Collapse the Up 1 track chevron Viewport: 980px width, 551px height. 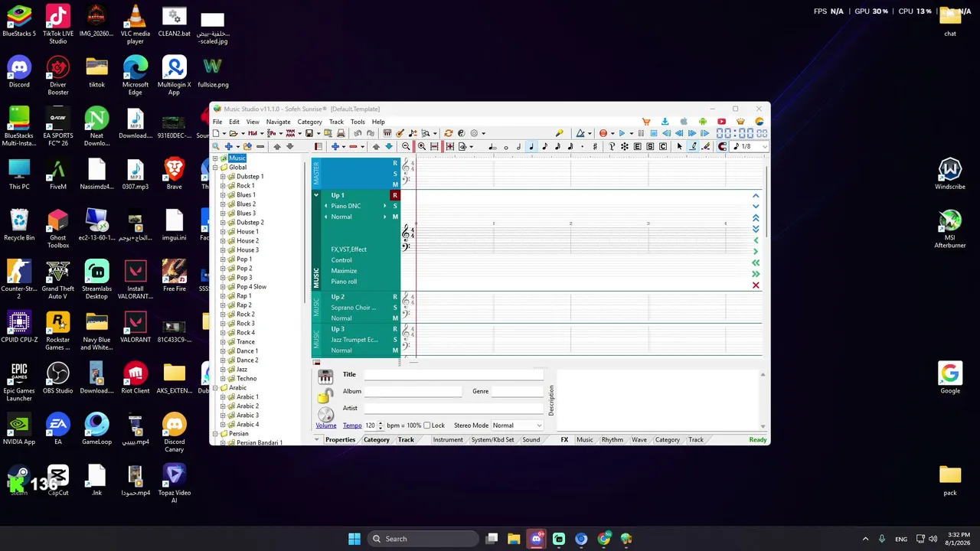coord(316,195)
